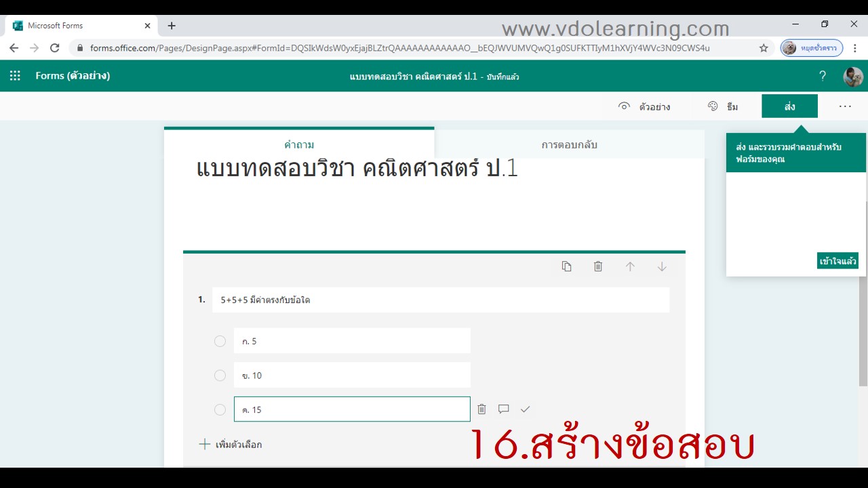The image size is (868, 488).
Task: Open the help question mark icon
Action: [823, 76]
